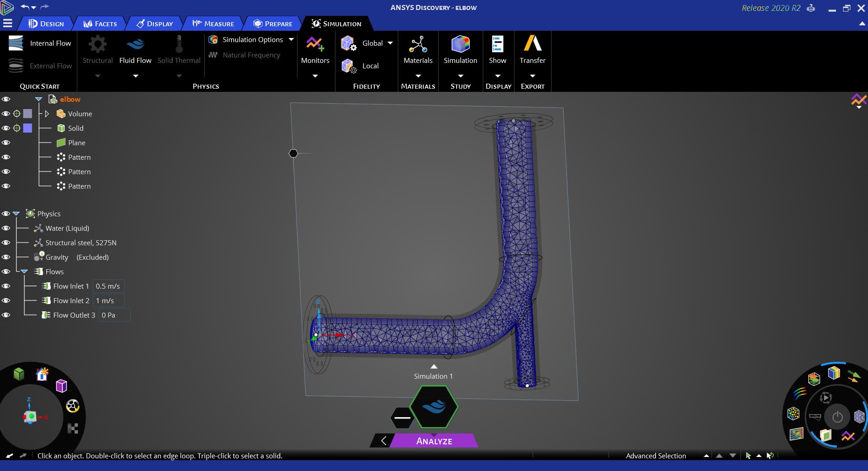Screen dimensions: 868x471
Task: Click the Flow Inlet 2 velocity field
Action: (108, 301)
